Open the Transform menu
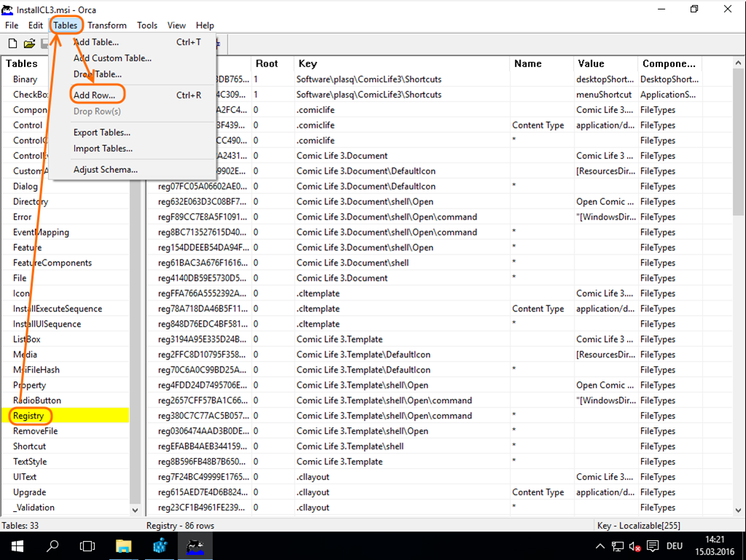The image size is (746, 560). (107, 26)
